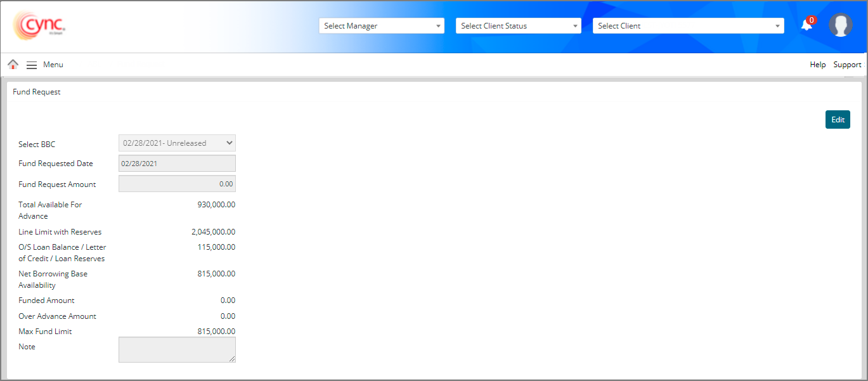Open the user profile avatar
Image resolution: width=868 pixels, height=381 pixels.
click(840, 25)
